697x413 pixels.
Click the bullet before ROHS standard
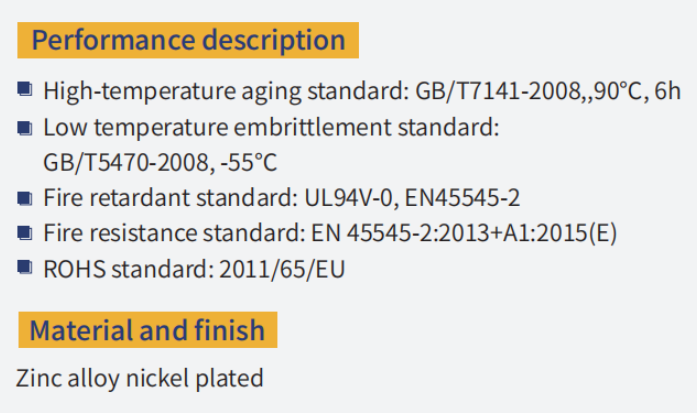pos(25,268)
